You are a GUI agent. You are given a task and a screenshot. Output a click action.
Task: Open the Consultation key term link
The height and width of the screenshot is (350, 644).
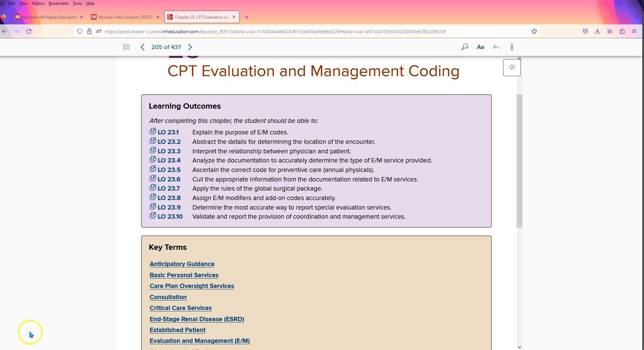coord(168,297)
